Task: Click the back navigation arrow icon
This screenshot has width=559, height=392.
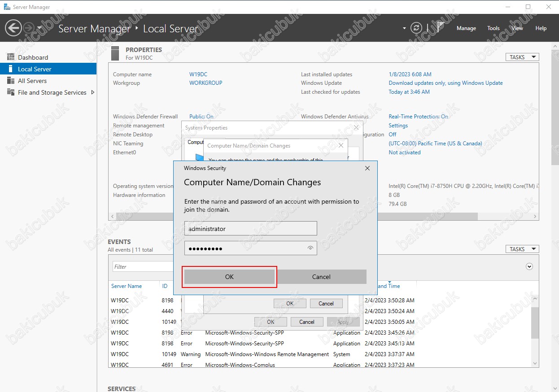Action: [13, 28]
